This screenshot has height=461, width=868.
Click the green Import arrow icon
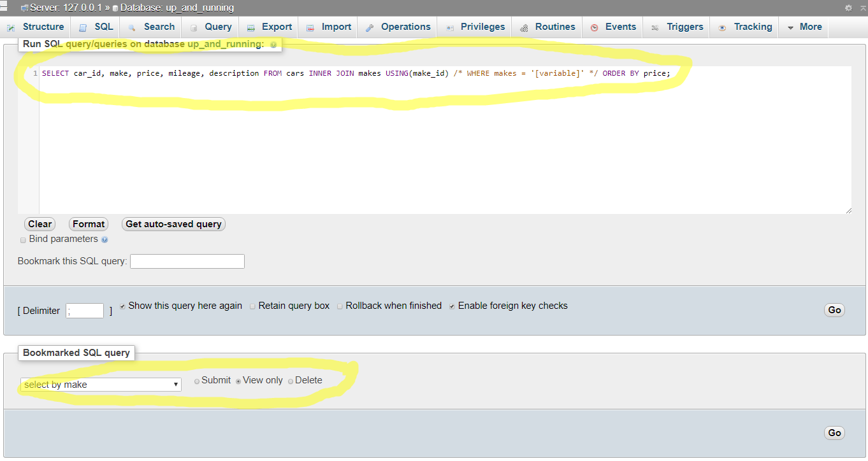pyautogui.click(x=310, y=27)
